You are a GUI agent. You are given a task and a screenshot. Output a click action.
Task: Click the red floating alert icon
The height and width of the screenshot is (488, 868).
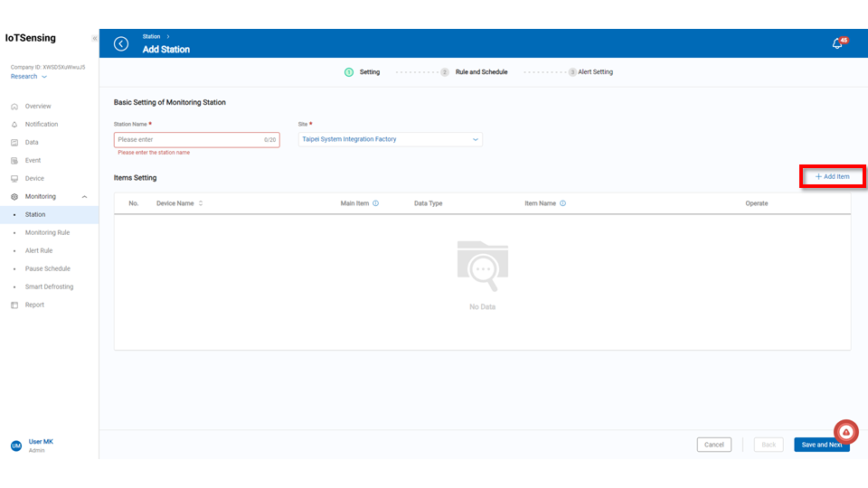[x=845, y=432]
